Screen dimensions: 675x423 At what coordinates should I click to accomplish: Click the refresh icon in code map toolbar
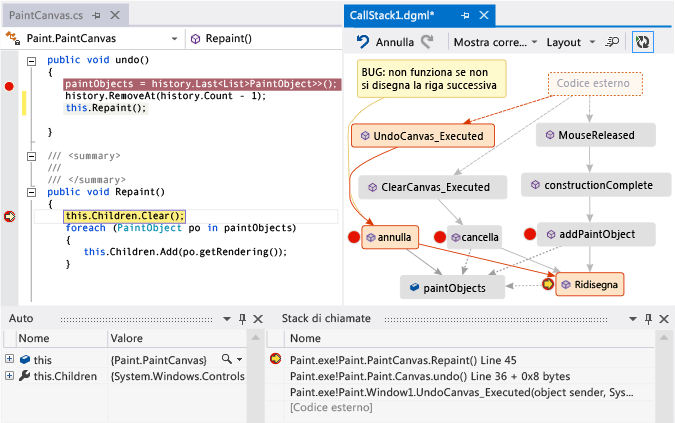pos(643,43)
